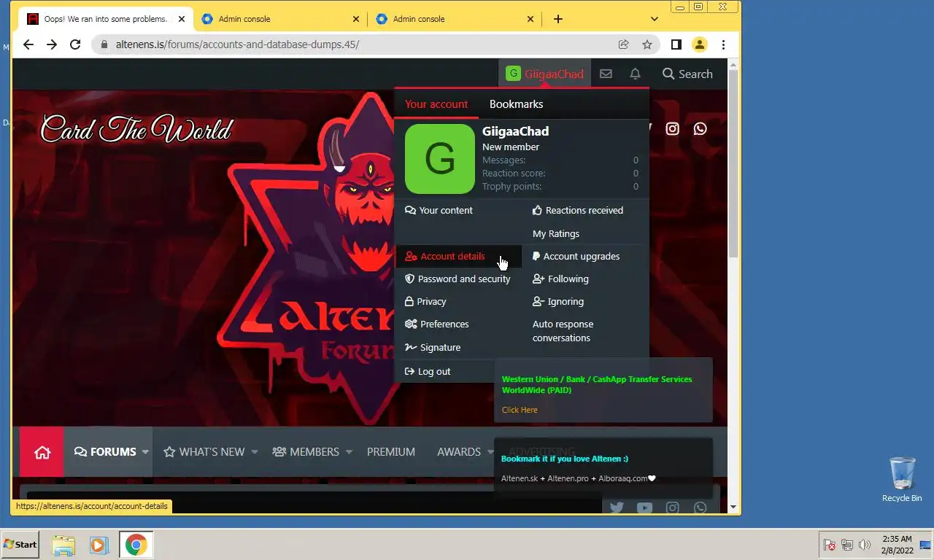
Task: Open Chrome profile avatar icon
Action: point(700,44)
